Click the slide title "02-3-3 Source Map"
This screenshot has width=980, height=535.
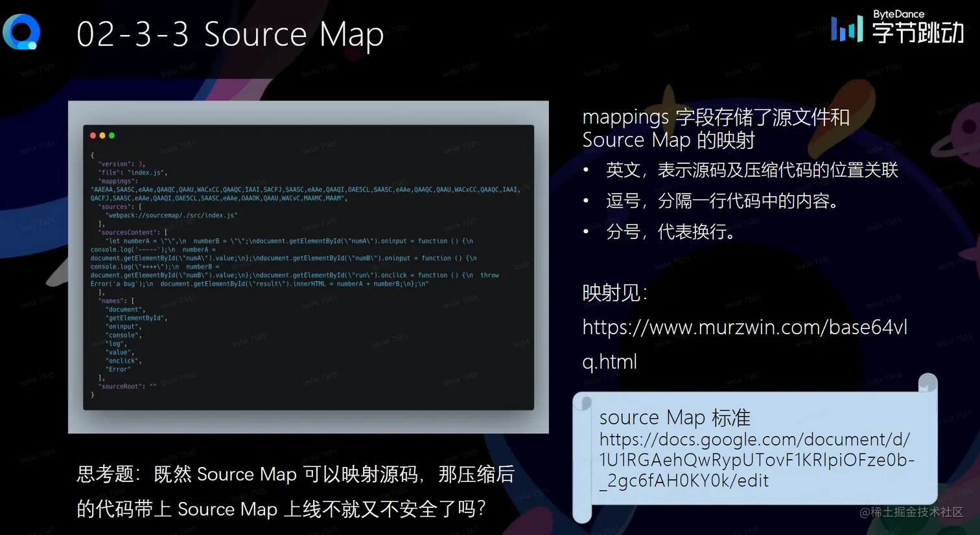(230, 34)
